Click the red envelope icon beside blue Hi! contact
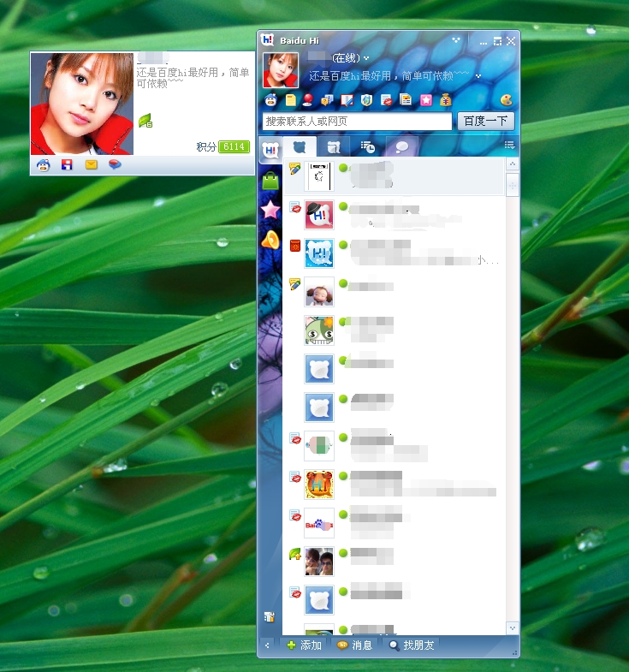The image size is (629, 672). click(295, 246)
